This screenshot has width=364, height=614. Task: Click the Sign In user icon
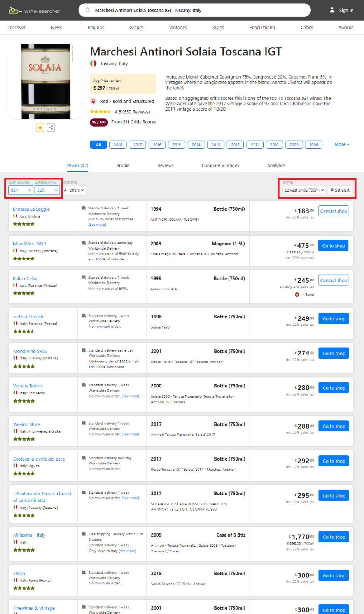pos(332,10)
